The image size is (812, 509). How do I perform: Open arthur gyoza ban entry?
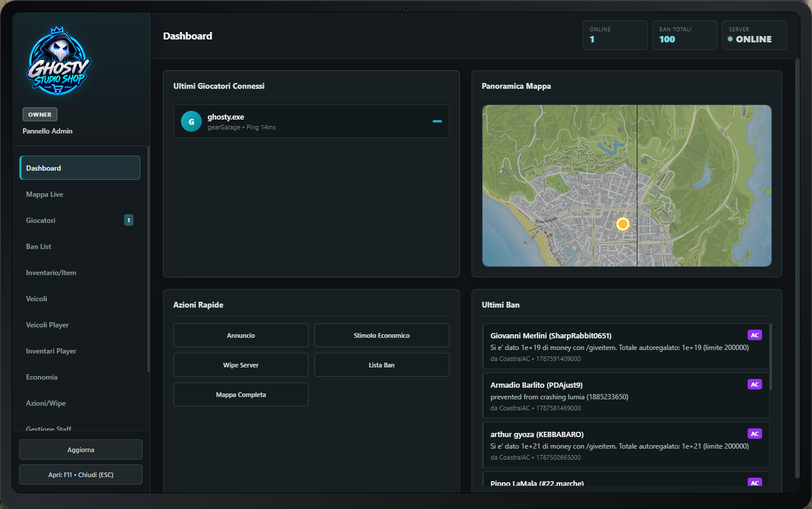point(626,445)
